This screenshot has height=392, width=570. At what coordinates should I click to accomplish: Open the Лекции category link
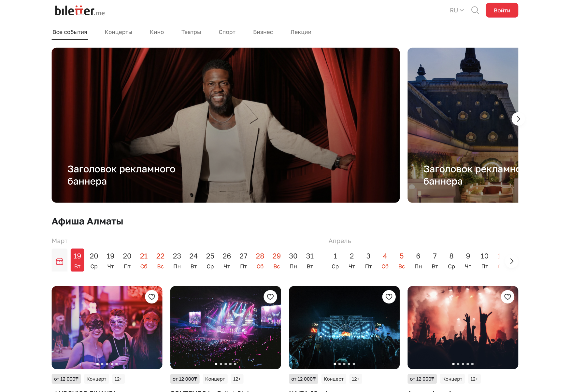pyautogui.click(x=301, y=32)
